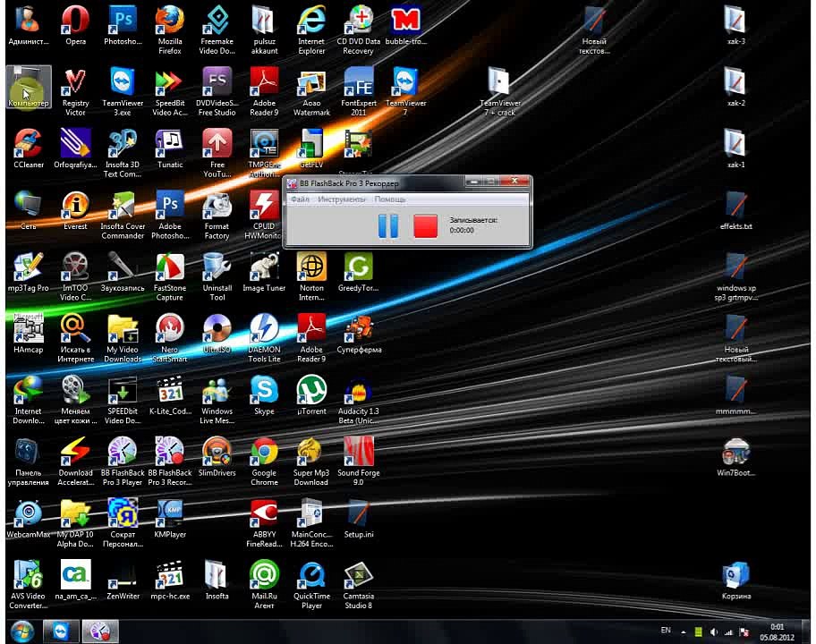The width and height of the screenshot is (816, 644).
Task: Show hidden tray icons arrow
Action: pyautogui.click(x=683, y=632)
